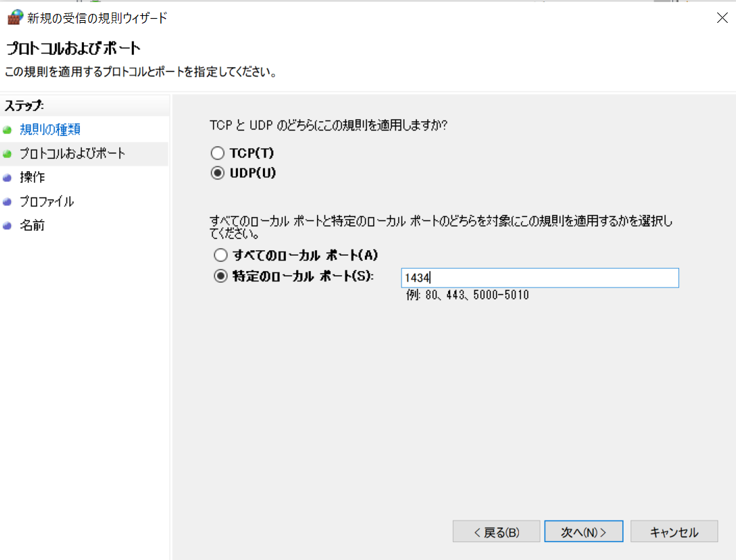Click the ステップ: header label
Screen dimensions: 736x560
point(24,105)
